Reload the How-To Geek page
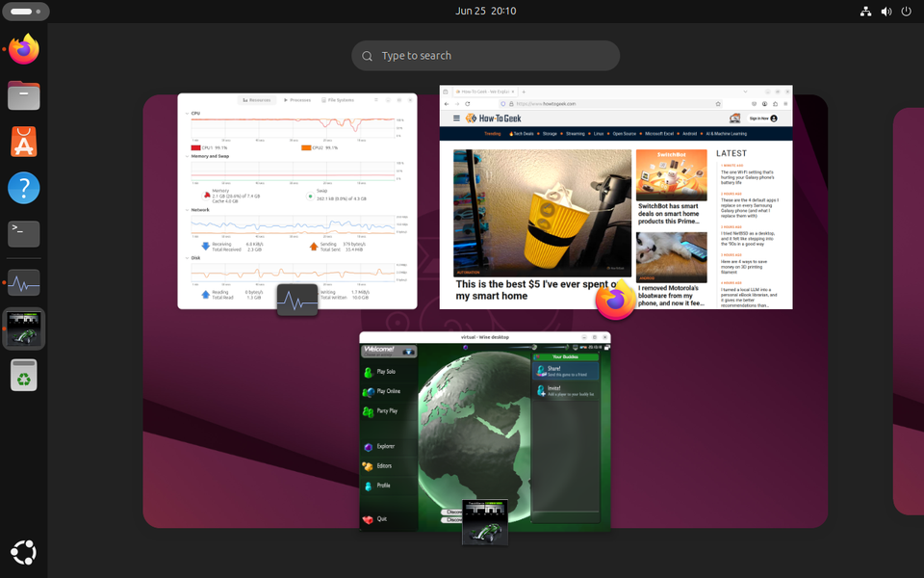 [x=468, y=104]
